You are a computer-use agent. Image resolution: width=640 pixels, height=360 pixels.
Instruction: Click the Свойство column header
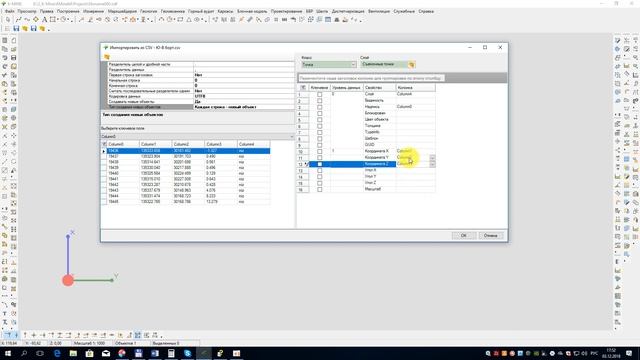click(x=380, y=87)
